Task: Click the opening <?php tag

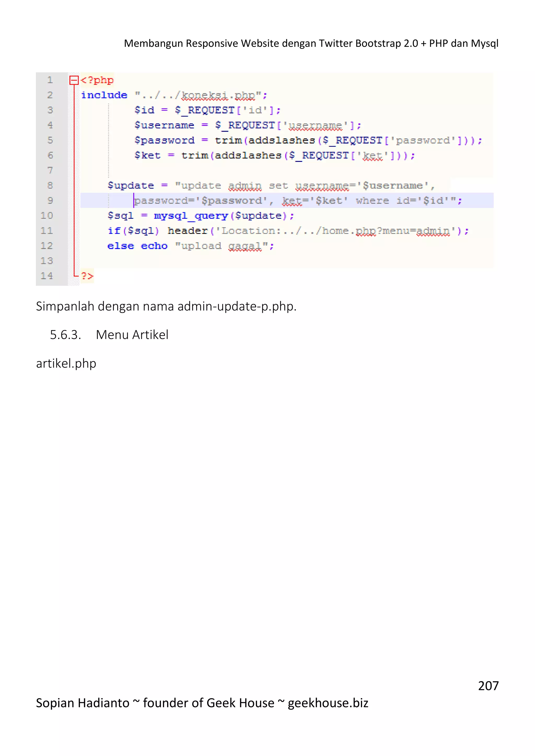Action: (x=97, y=80)
